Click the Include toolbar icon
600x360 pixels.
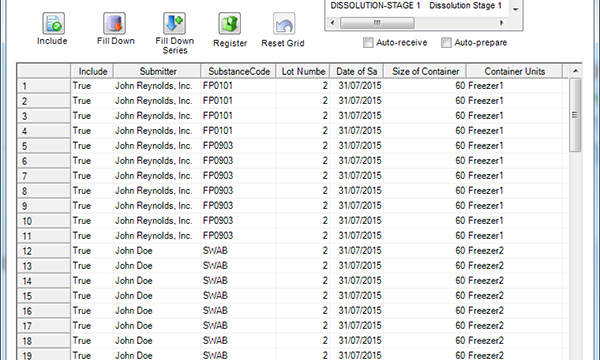click(53, 23)
